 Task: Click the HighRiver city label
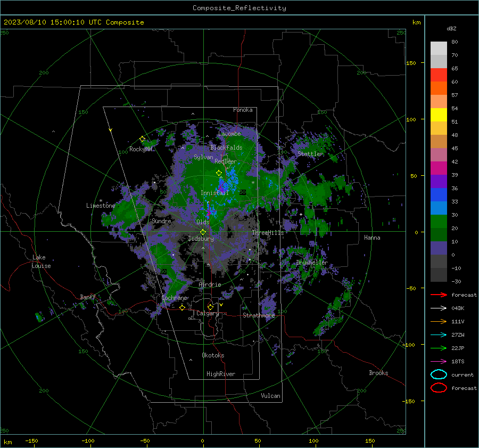point(221,374)
